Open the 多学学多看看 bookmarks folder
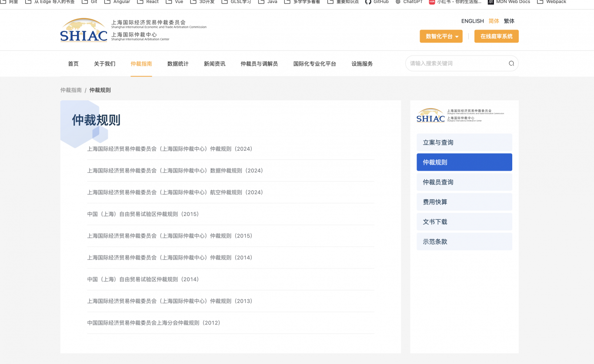 click(x=302, y=2)
